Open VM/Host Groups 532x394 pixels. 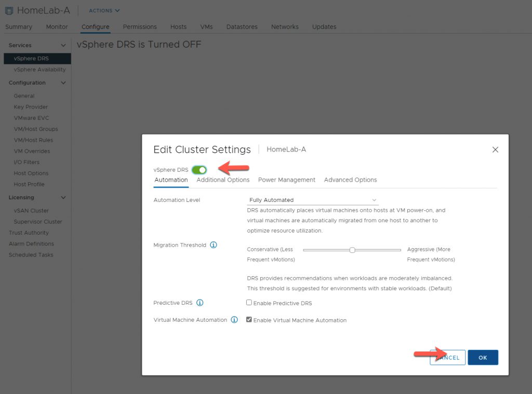36,129
